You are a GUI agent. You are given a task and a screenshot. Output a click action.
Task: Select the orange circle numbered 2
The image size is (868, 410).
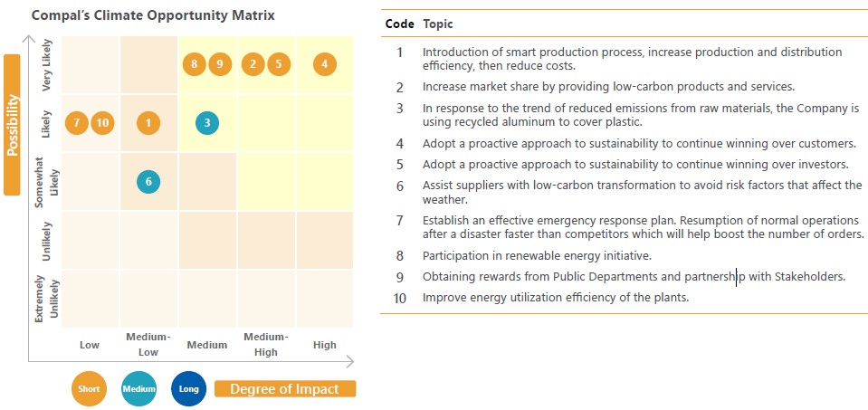253,64
